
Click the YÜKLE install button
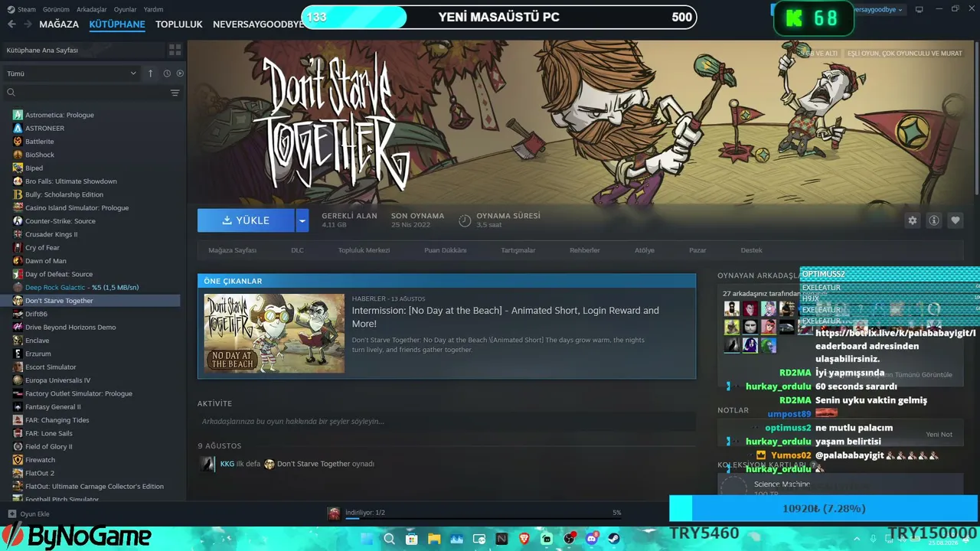[x=246, y=220]
